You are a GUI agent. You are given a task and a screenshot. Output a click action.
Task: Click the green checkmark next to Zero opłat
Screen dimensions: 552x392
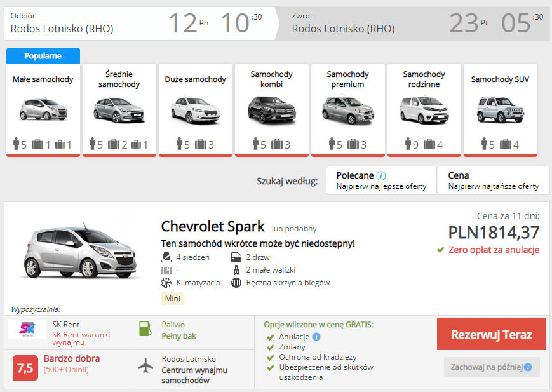[x=440, y=250]
